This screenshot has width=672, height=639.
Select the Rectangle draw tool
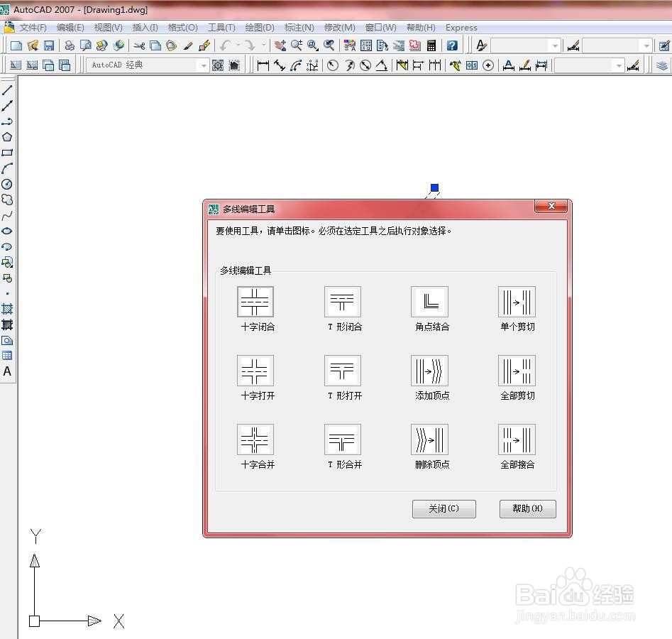7,153
